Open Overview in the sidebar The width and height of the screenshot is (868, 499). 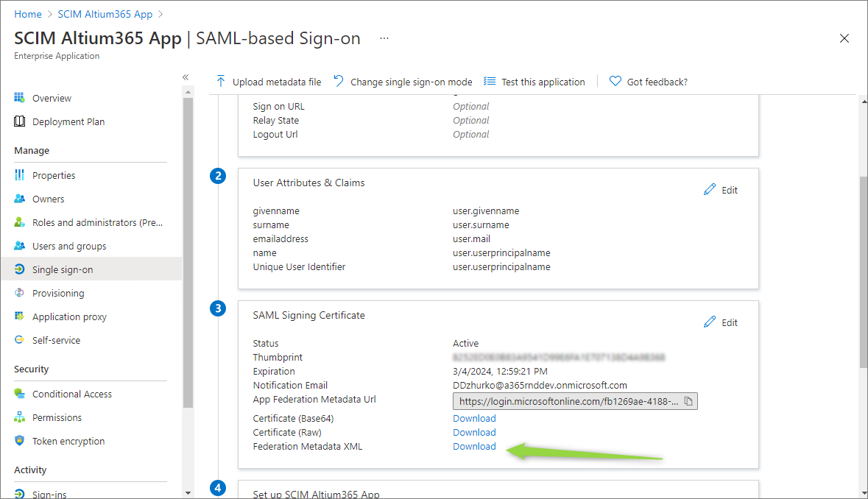pos(52,99)
